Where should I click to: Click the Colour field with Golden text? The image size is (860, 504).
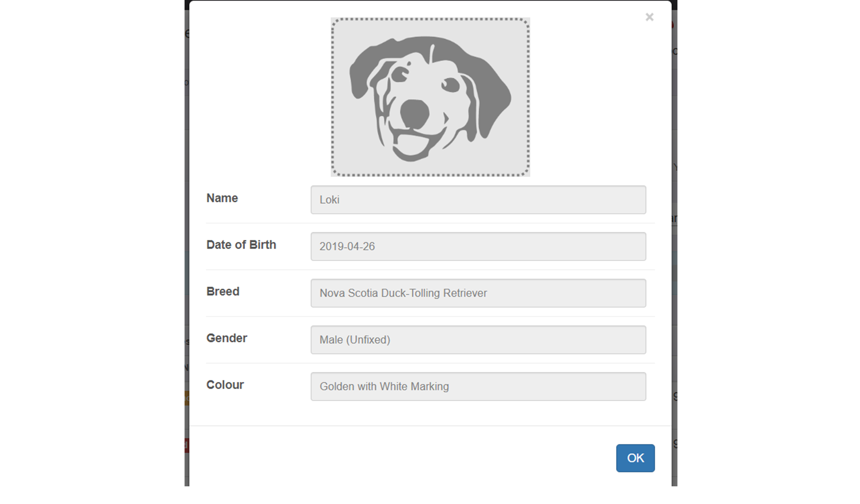pos(478,386)
